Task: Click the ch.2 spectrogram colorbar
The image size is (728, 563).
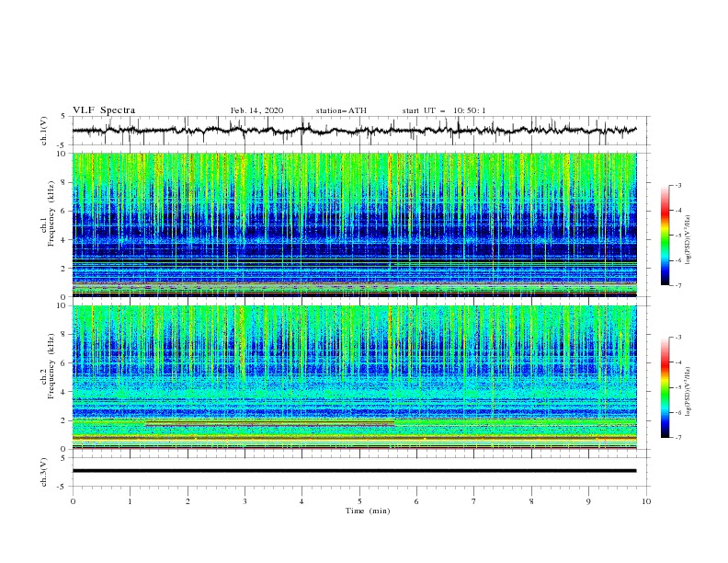Action: [665, 387]
